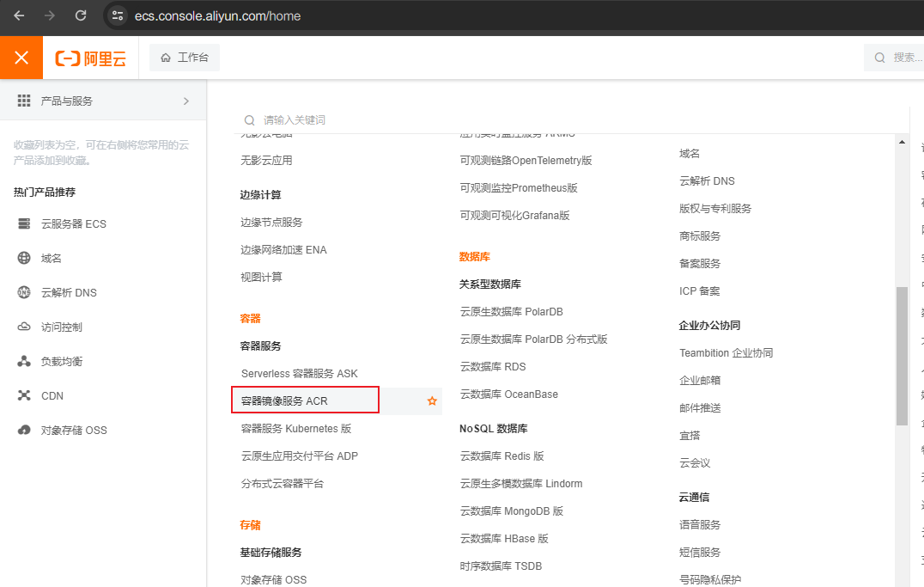Image resolution: width=924 pixels, height=587 pixels.
Task: Open 云数据库 MongoDB 版
Action: tap(512, 511)
